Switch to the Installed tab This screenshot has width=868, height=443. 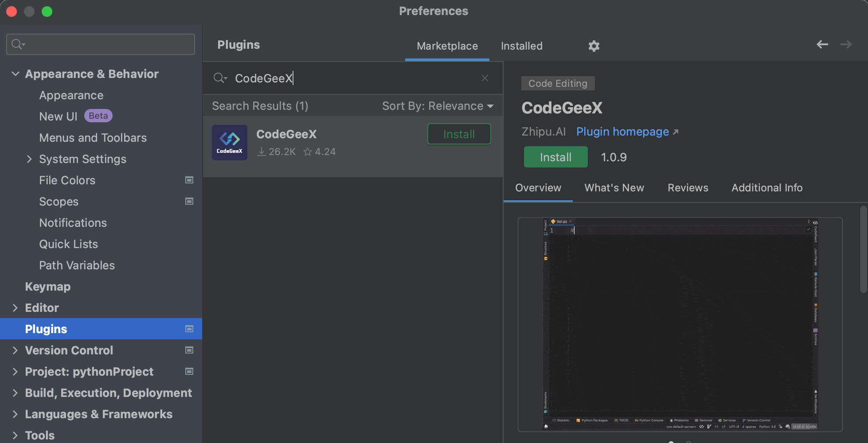(521, 46)
